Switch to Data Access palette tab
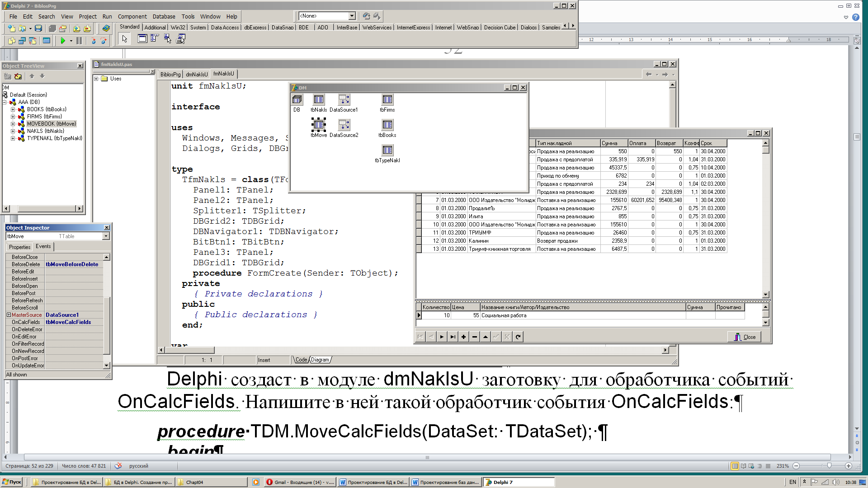This screenshot has height=488, width=868. click(225, 28)
